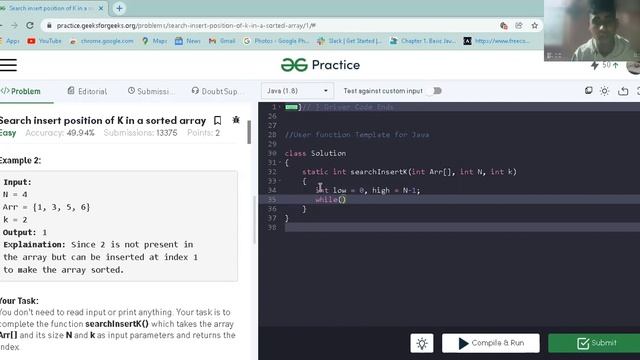Open the Slack Get Started bookmark
Viewport: 640px width, 360px height.
350,41
